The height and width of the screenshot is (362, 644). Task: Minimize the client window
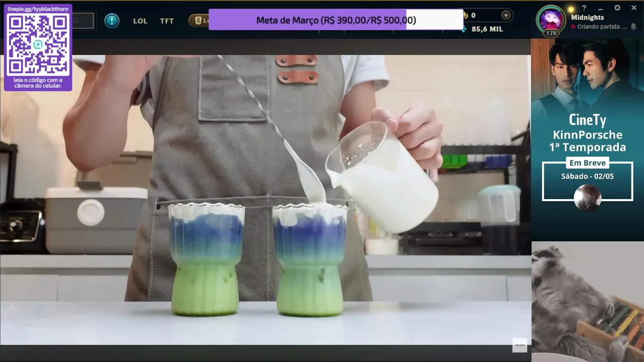[x=600, y=9]
